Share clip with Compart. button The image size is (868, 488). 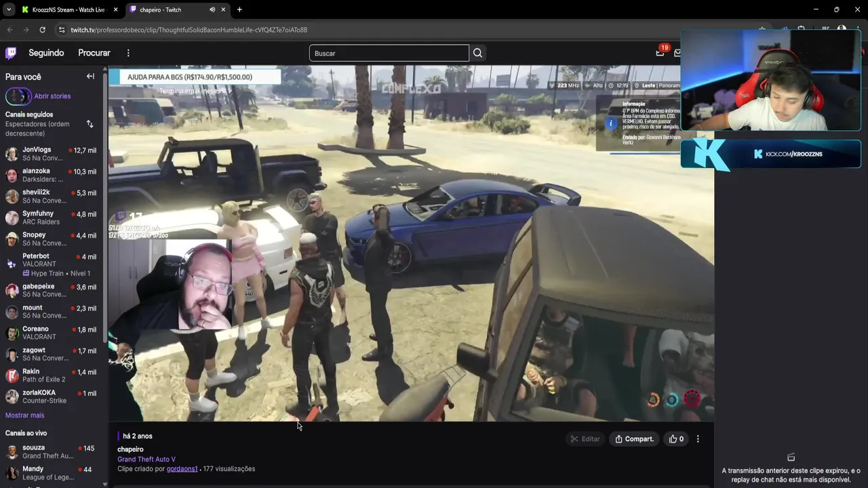pyautogui.click(x=634, y=439)
